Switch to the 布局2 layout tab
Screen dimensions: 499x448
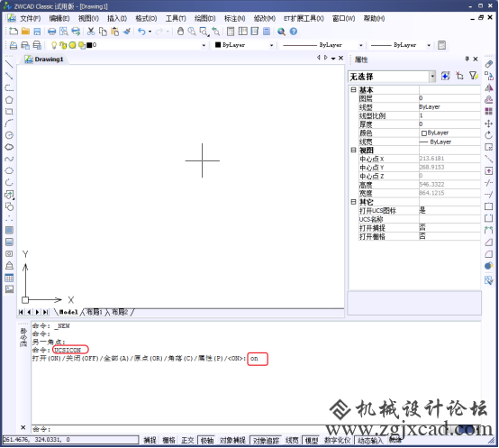coord(120,312)
